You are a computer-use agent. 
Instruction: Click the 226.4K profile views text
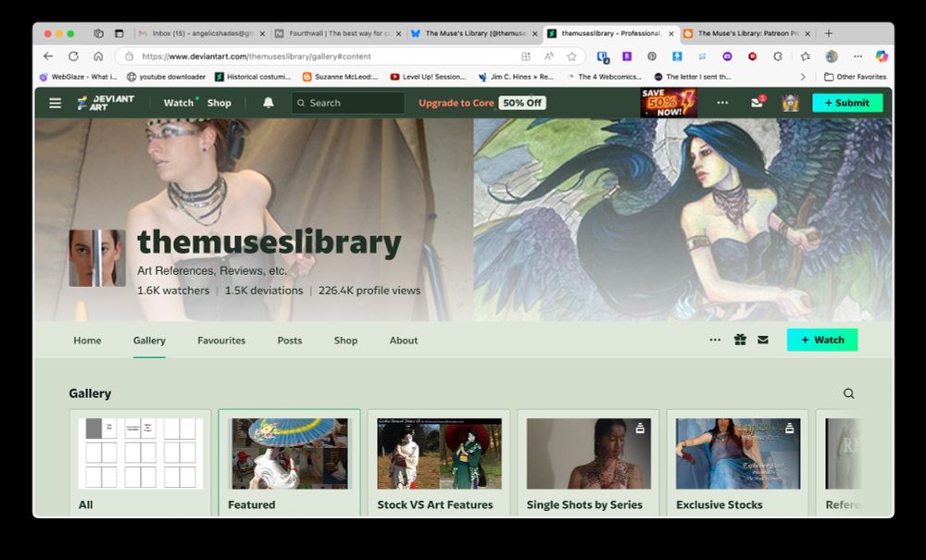[x=369, y=291]
